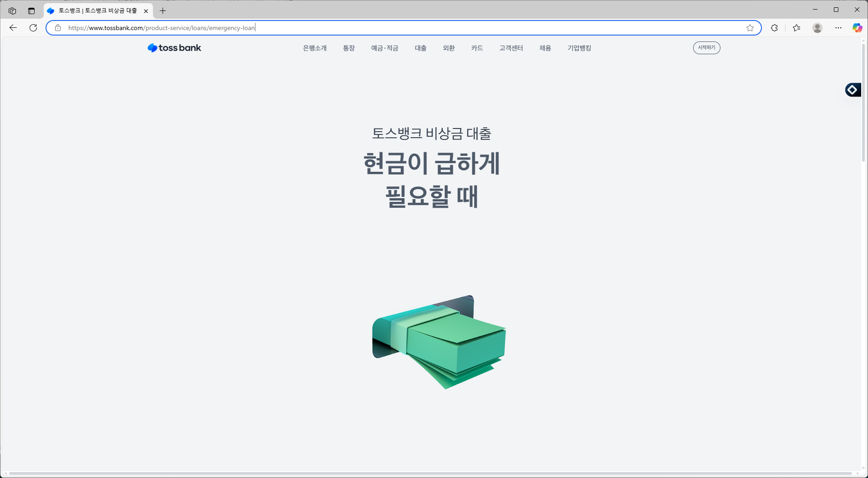This screenshot has height=478, width=868.
Task: Open 카드 menu
Action: click(477, 48)
